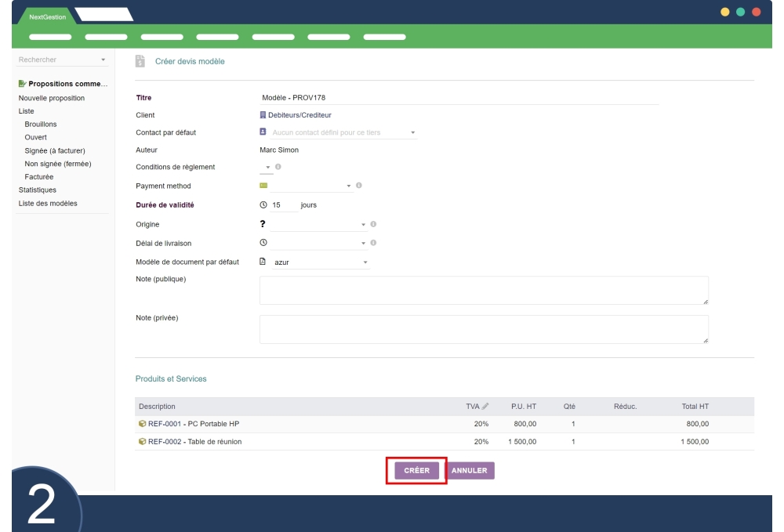Click the clock icon in Délai de livraison field
Viewport: 784px width, 532px height.
pos(264,242)
